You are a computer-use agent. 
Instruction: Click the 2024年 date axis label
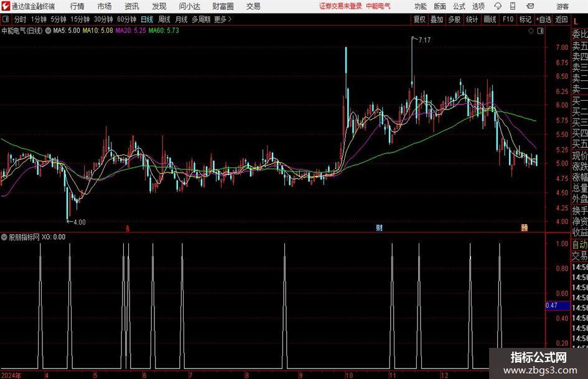(11, 375)
